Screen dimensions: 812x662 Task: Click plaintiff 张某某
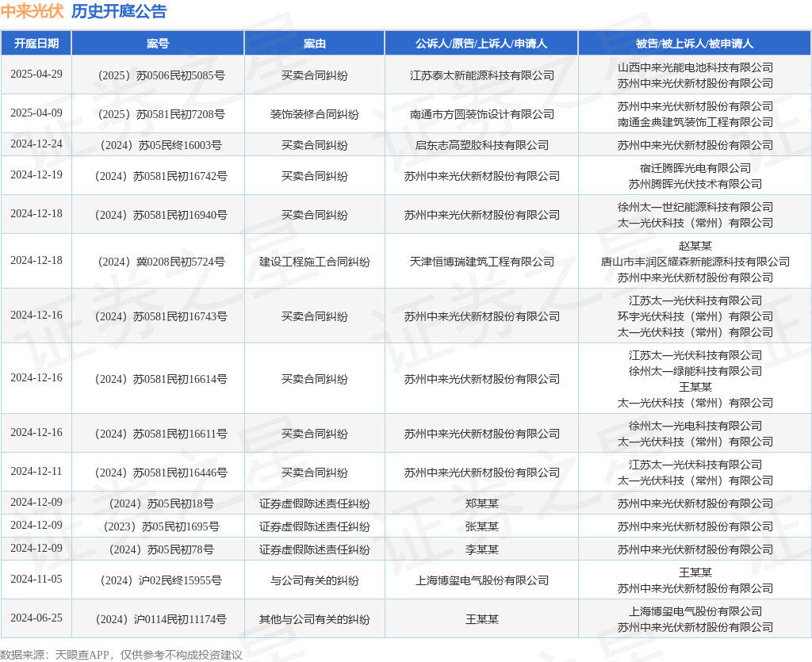pyautogui.click(x=481, y=527)
